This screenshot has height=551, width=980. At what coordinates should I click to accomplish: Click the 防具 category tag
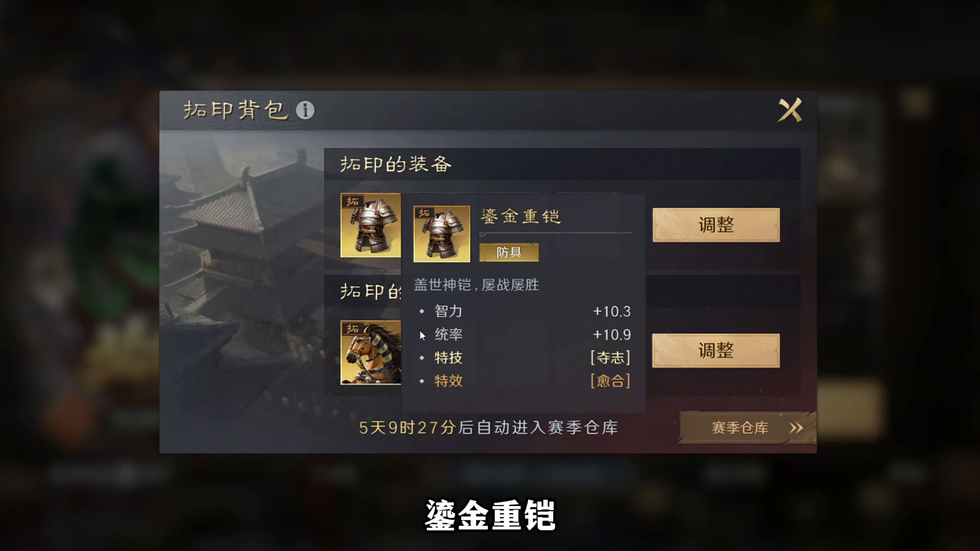(509, 253)
